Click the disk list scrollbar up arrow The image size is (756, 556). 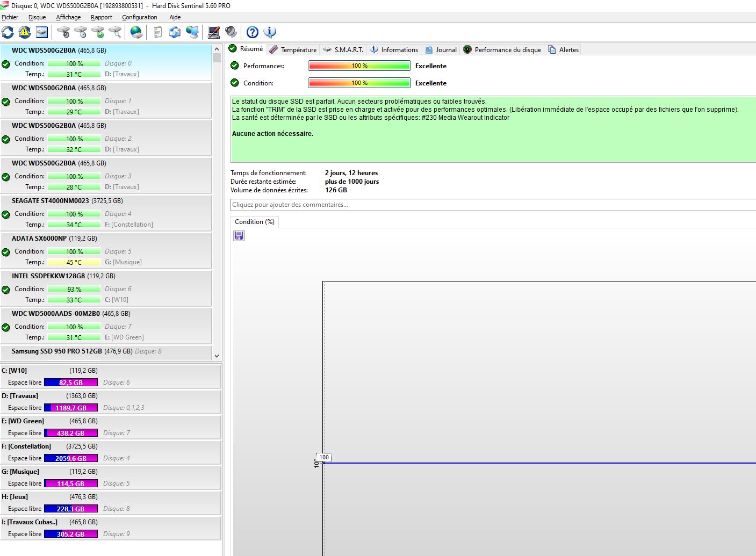click(217, 49)
